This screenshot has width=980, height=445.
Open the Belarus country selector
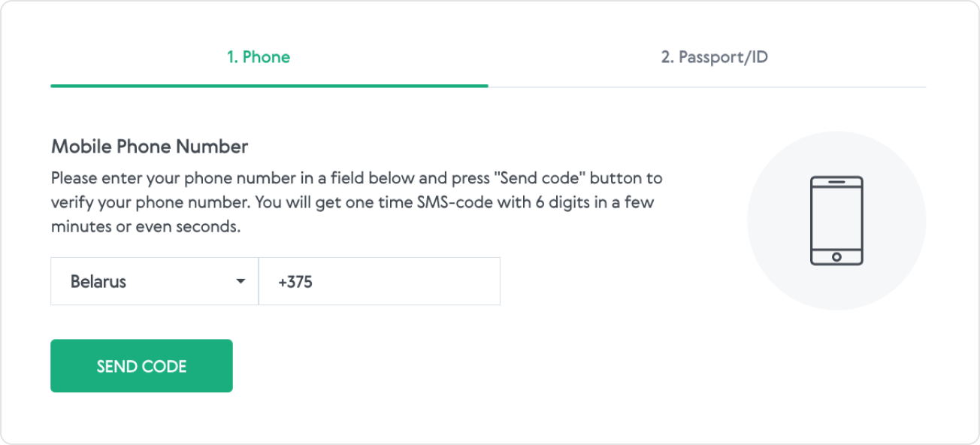point(155,281)
